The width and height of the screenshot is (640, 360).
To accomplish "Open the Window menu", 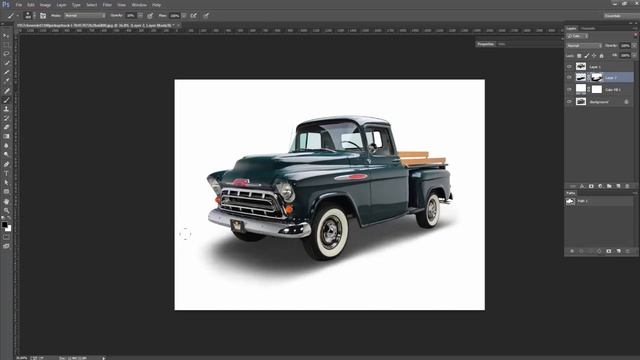I will 139,5.
